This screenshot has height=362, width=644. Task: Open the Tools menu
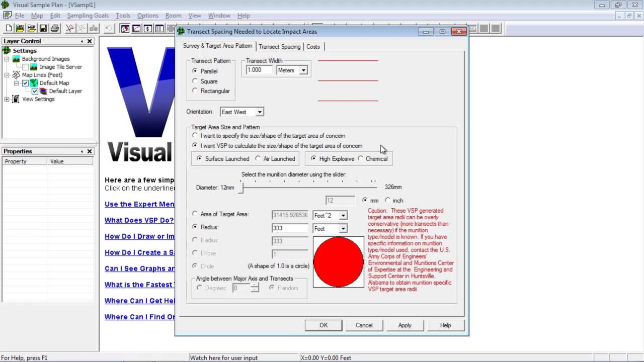click(123, 16)
